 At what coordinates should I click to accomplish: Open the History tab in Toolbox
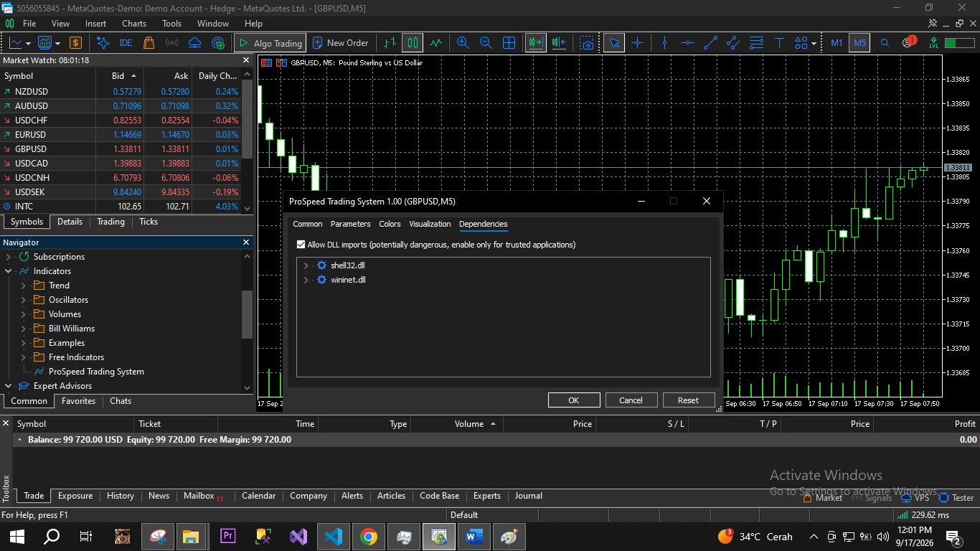point(121,496)
